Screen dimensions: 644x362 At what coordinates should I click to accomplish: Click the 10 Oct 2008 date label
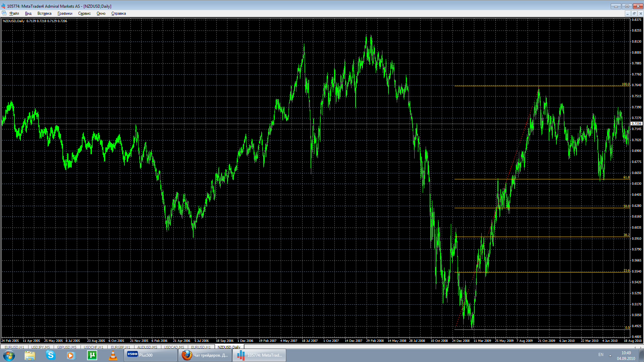coord(439,341)
